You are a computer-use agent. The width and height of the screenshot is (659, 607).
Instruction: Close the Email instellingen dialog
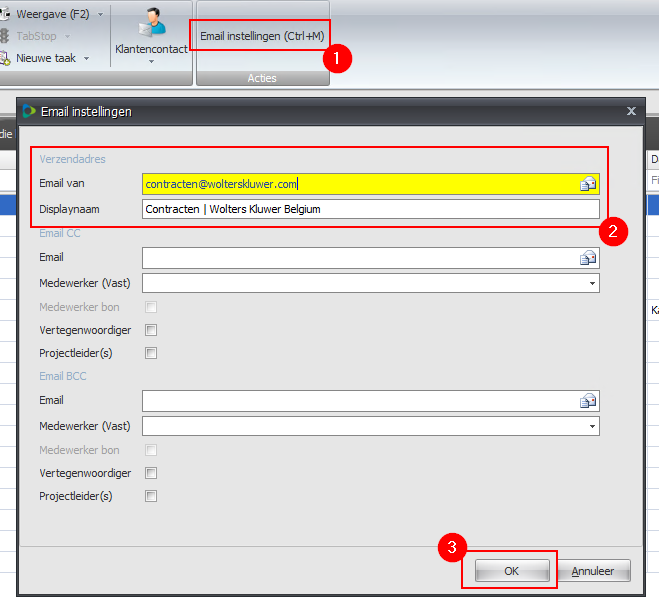pos(631,111)
